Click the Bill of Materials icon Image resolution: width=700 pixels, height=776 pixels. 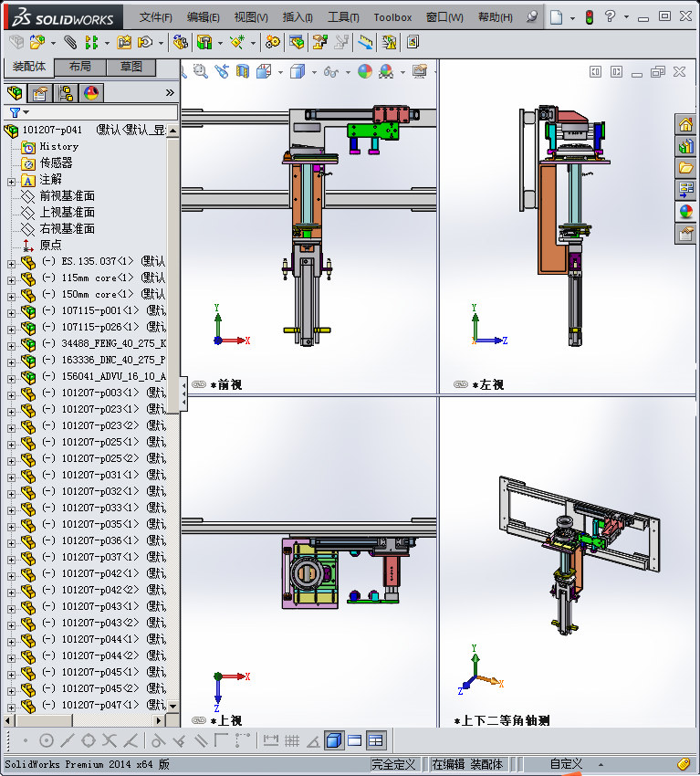click(x=297, y=43)
